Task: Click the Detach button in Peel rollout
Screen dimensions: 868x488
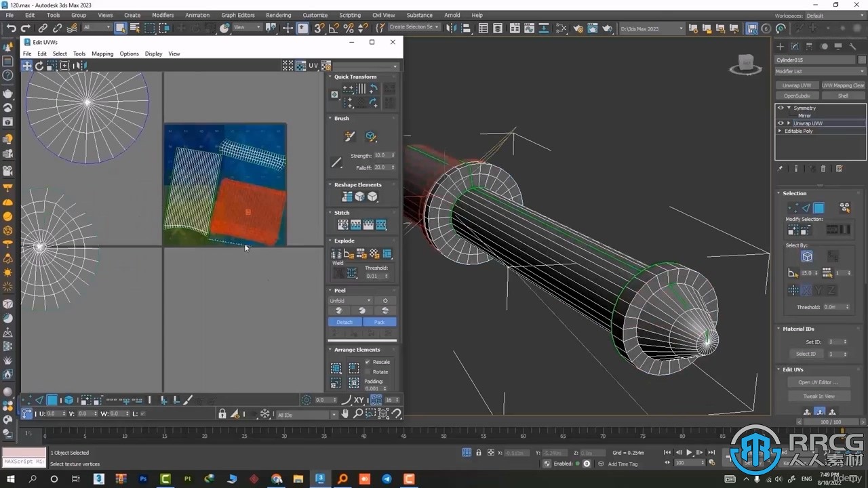Action: (x=345, y=322)
